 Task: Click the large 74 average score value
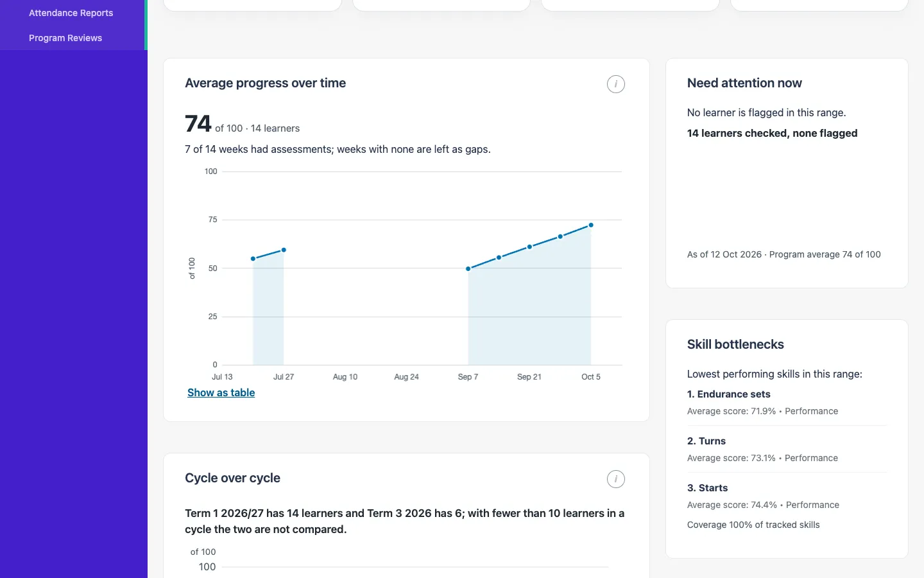[198, 123]
